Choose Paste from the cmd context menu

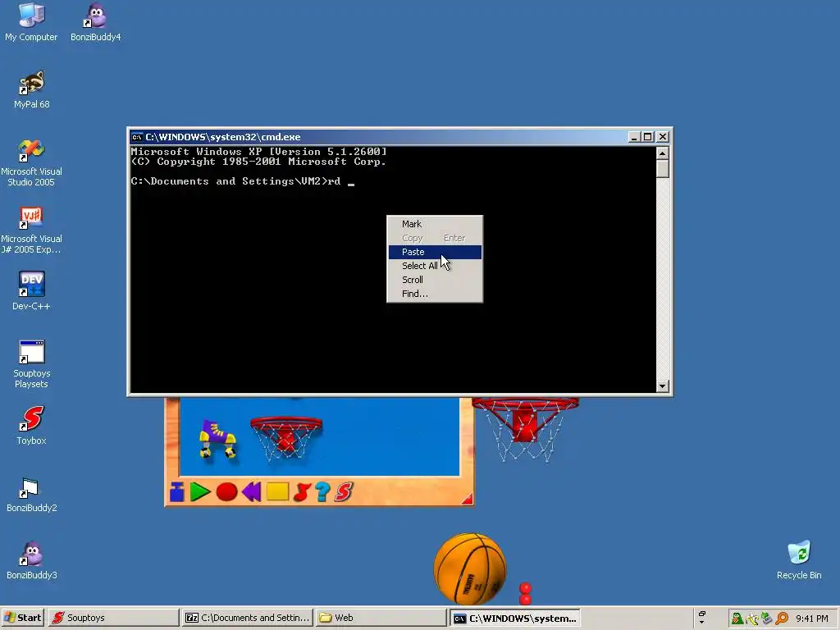435,252
